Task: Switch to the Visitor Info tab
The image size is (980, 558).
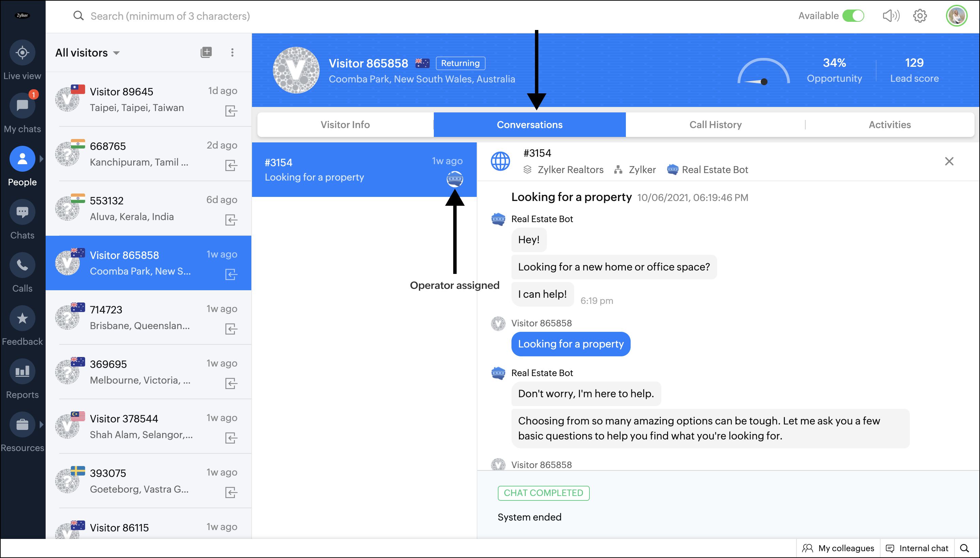Action: pyautogui.click(x=345, y=125)
